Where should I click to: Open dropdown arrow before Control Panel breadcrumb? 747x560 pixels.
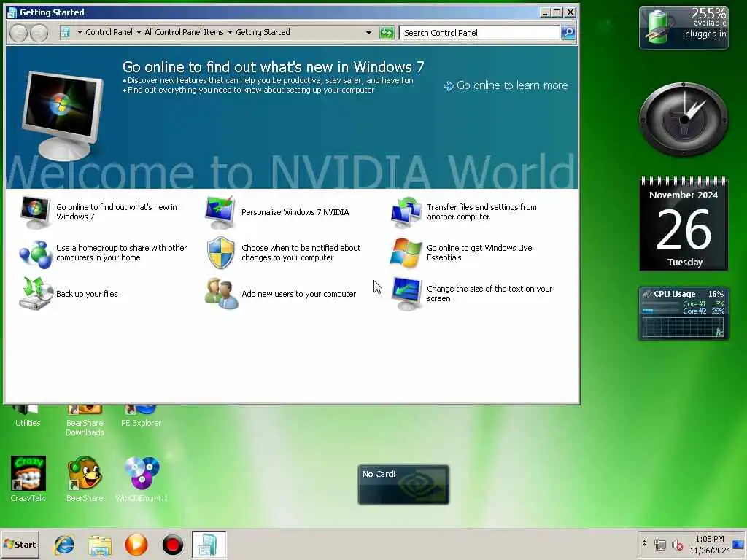[x=80, y=32]
